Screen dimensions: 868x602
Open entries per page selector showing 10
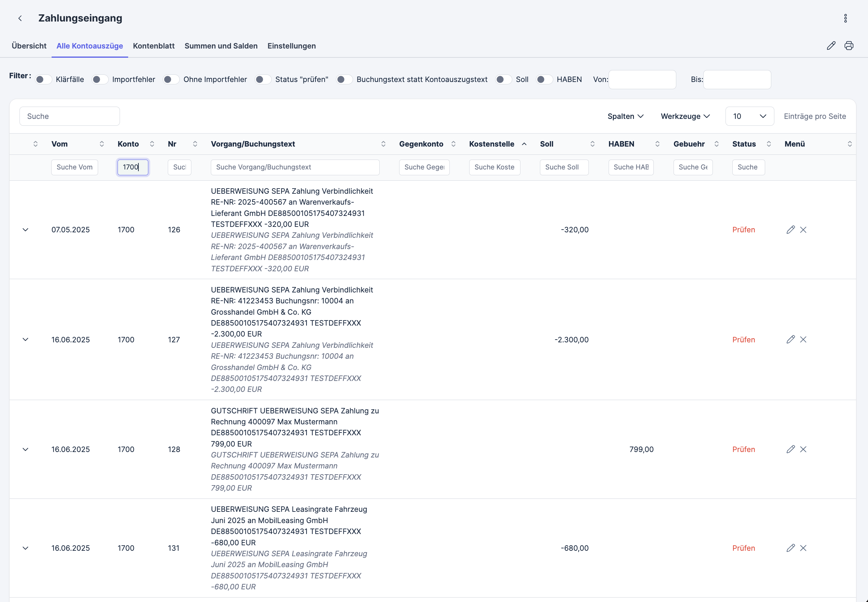pos(749,116)
